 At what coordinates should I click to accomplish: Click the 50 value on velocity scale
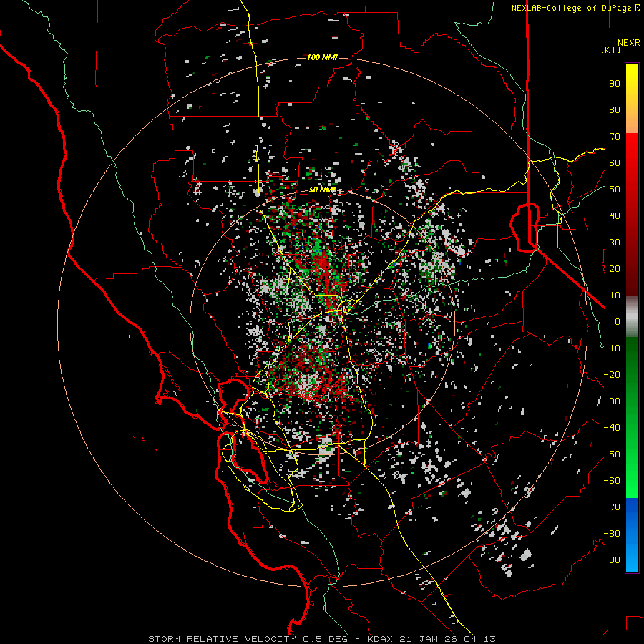tap(615, 190)
